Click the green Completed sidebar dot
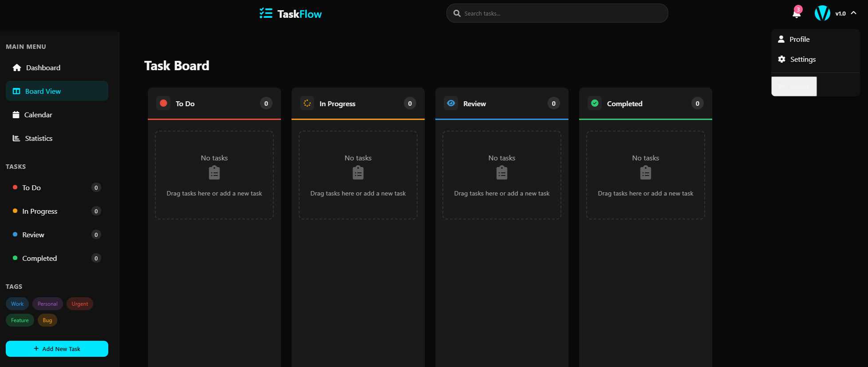This screenshot has height=367, width=868. tap(15, 258)
